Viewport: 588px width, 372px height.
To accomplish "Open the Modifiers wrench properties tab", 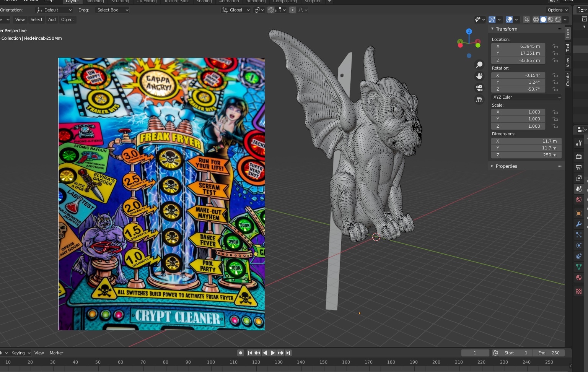I will coord(578,224).
